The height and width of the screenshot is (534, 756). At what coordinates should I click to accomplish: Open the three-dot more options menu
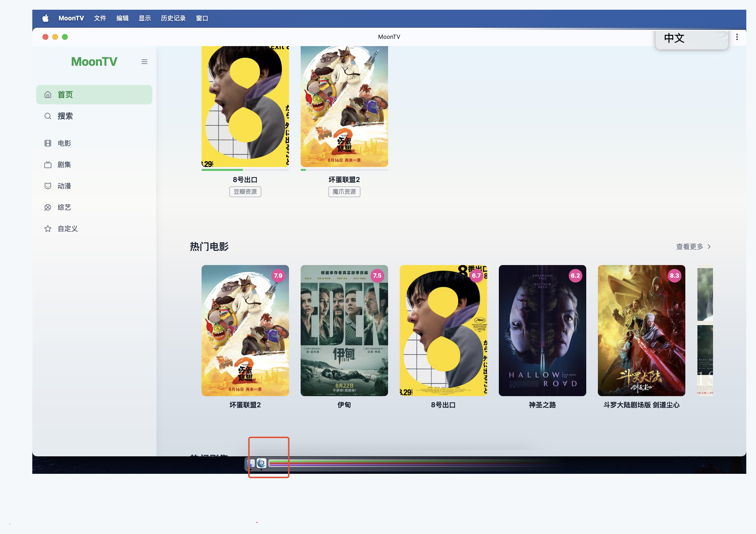737,37
